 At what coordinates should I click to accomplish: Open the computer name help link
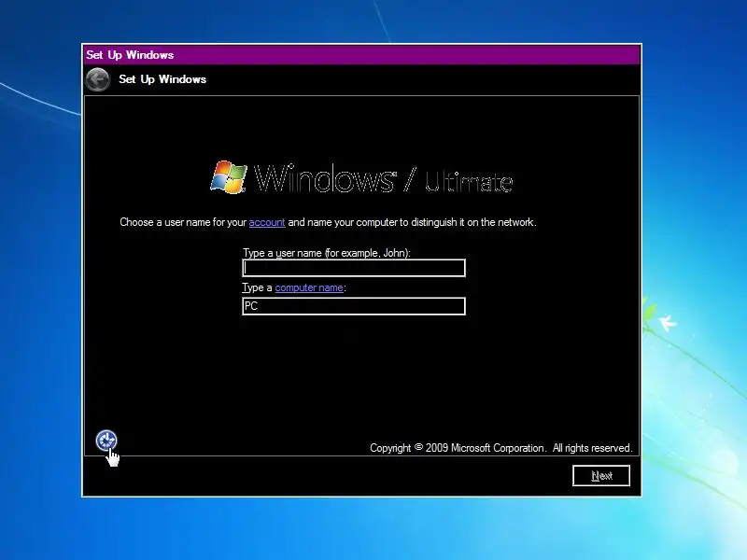309,287
